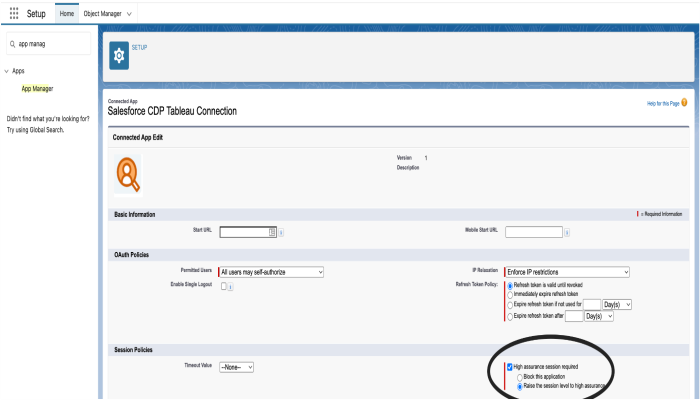Open the Permitted Users dropdown
700x400 pixels.
pos(271,272)
